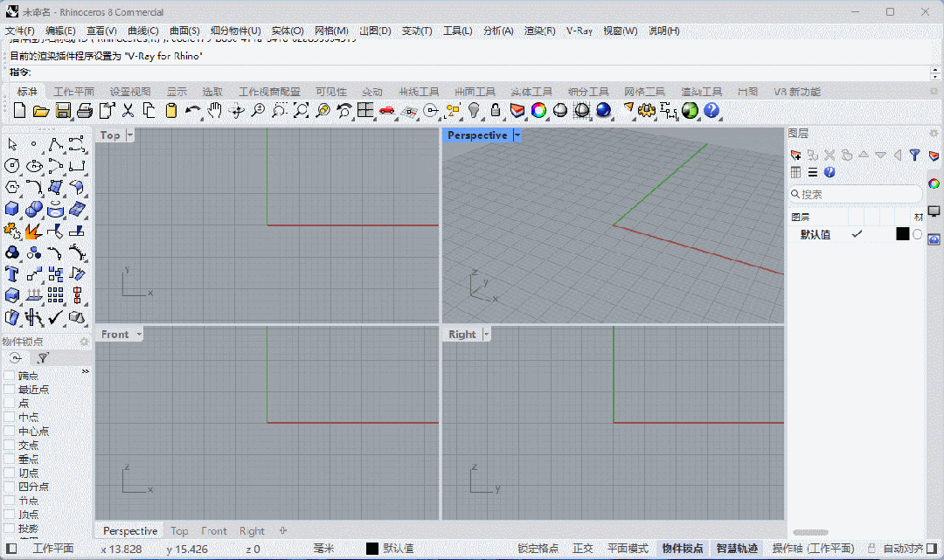Click new layer icon in layers panel
Screen dimensions: 944x560
(x=796, y=156)
